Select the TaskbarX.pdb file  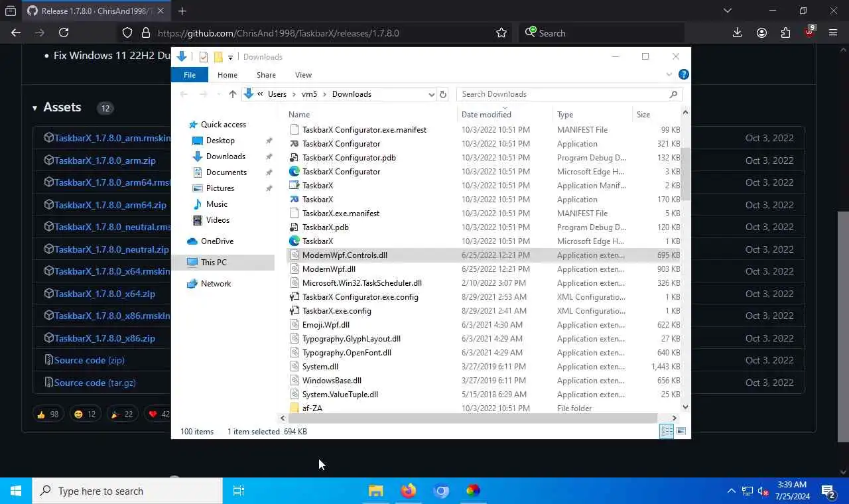(x=325, y=227)
